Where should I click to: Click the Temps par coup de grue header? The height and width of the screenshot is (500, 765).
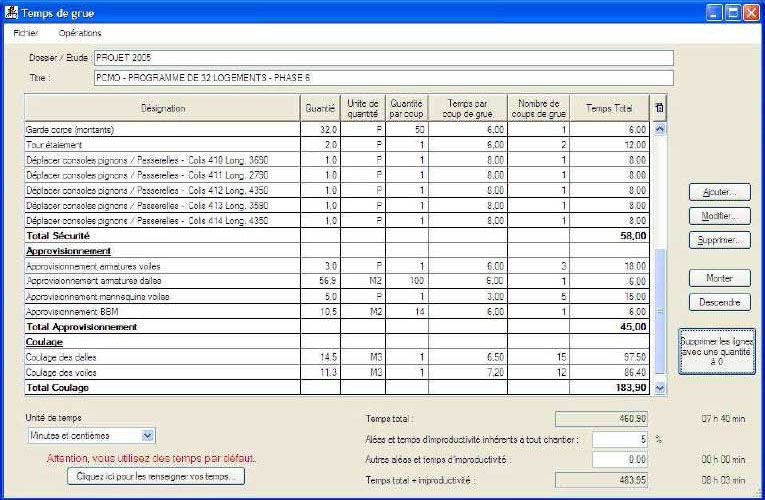point(468,108)
